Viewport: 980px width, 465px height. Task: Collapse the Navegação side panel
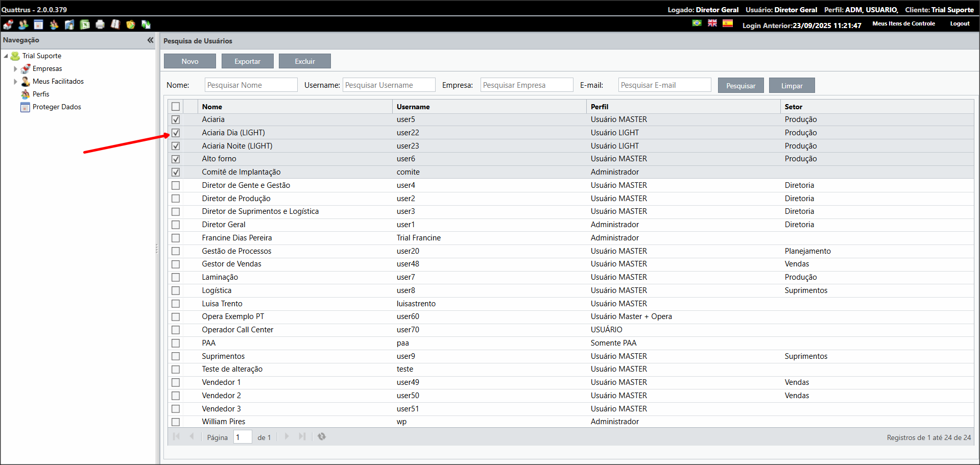[x=150, y=40]
